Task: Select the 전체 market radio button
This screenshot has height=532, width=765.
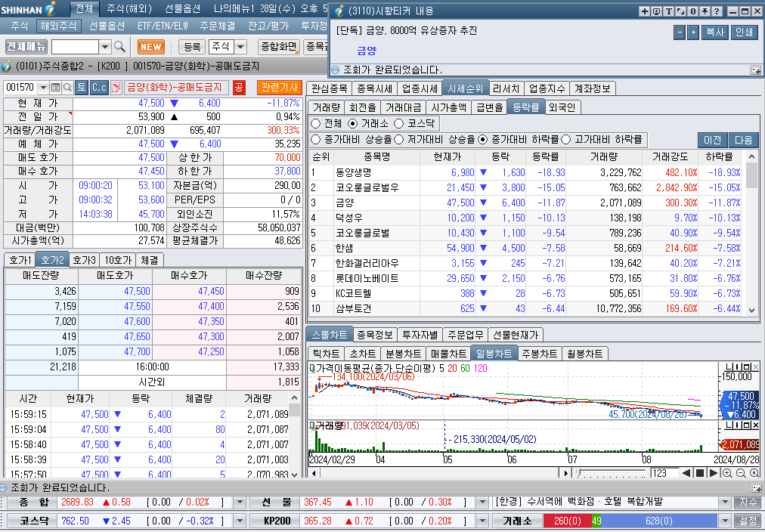Action: point(316,124)
